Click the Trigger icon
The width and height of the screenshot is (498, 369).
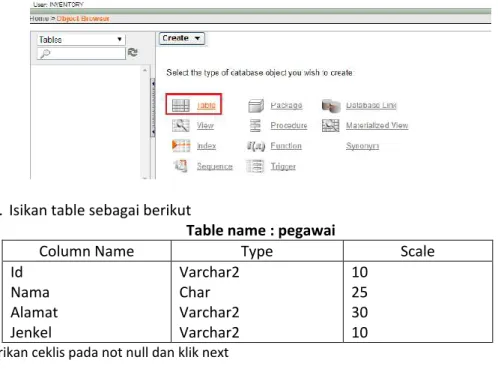point(255,166)
